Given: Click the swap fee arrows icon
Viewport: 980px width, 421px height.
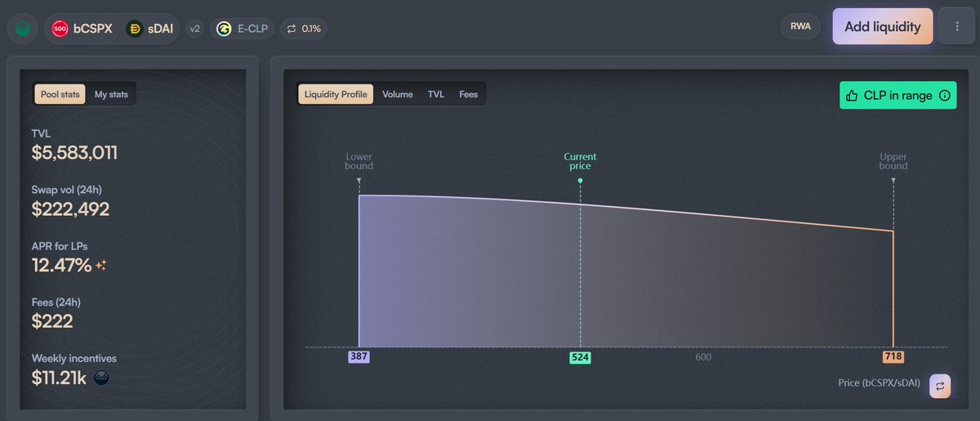Looking at the screenshot, I should click(x=291, y=29).
